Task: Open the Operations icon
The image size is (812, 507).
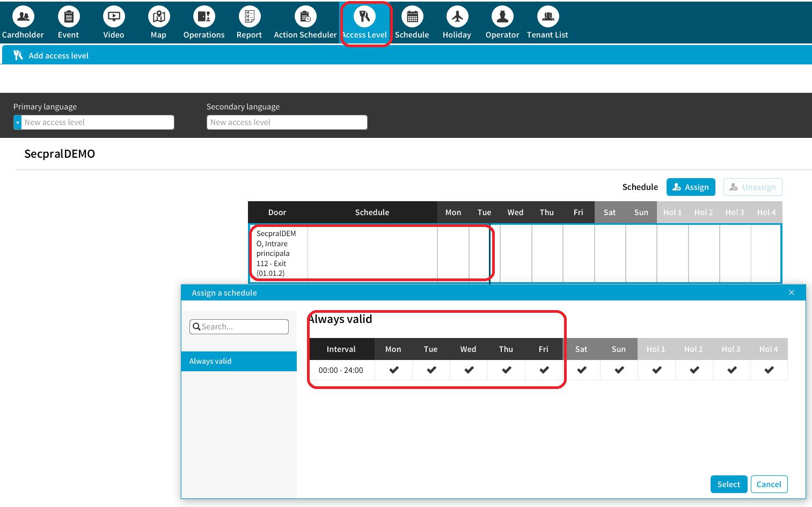Action: [x=204, y=17]
